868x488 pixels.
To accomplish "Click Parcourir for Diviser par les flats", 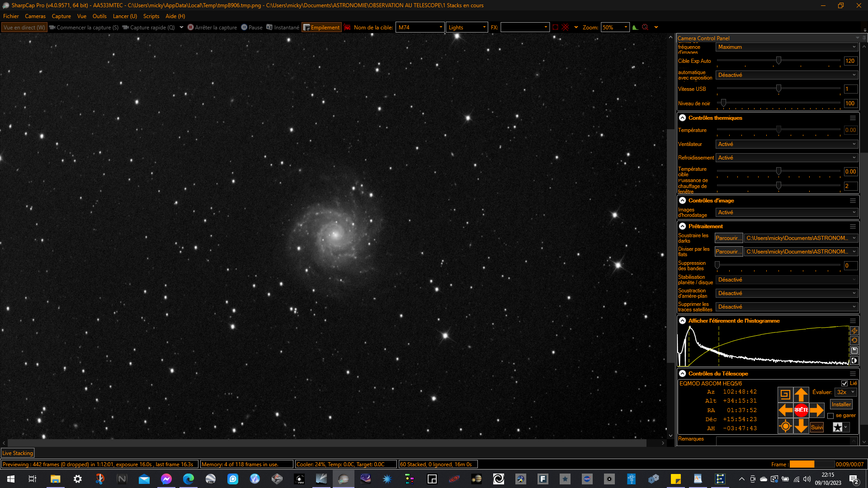I will [729, 252].
